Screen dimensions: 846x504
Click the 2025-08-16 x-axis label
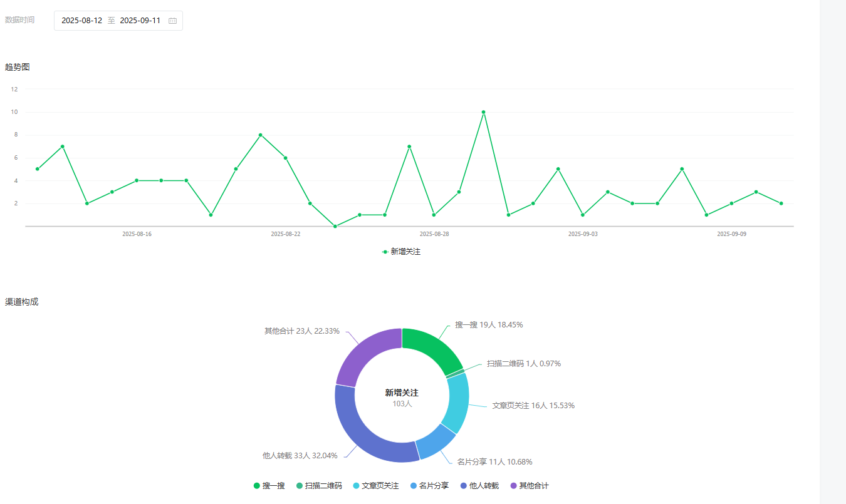pos(137,234)
